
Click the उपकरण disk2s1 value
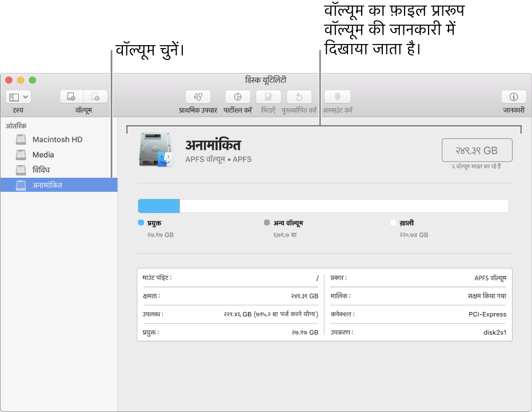pos(495,333)
